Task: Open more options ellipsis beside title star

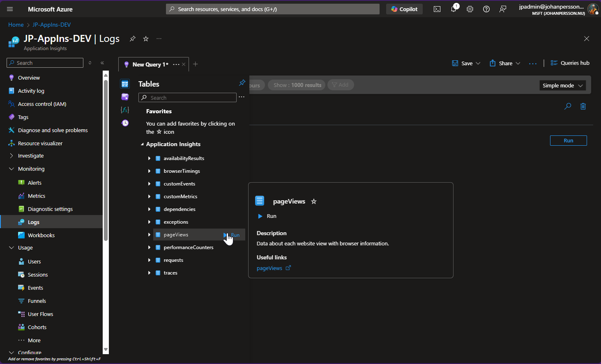Action: (159, 39)
